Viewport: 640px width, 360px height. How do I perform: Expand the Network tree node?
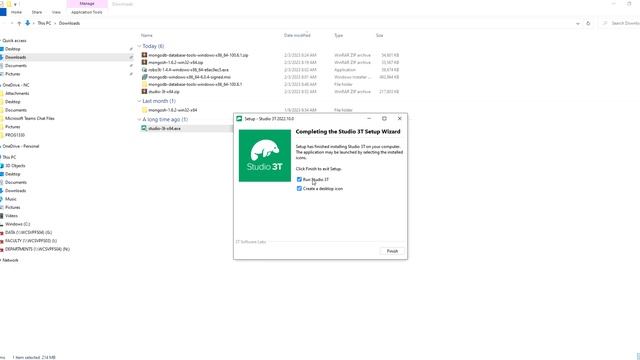[1, 260]
